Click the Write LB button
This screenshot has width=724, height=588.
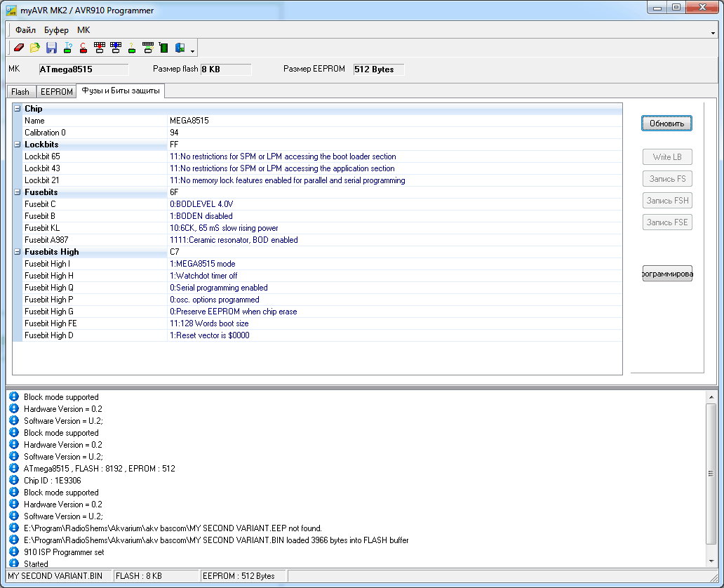pos(667,157)
